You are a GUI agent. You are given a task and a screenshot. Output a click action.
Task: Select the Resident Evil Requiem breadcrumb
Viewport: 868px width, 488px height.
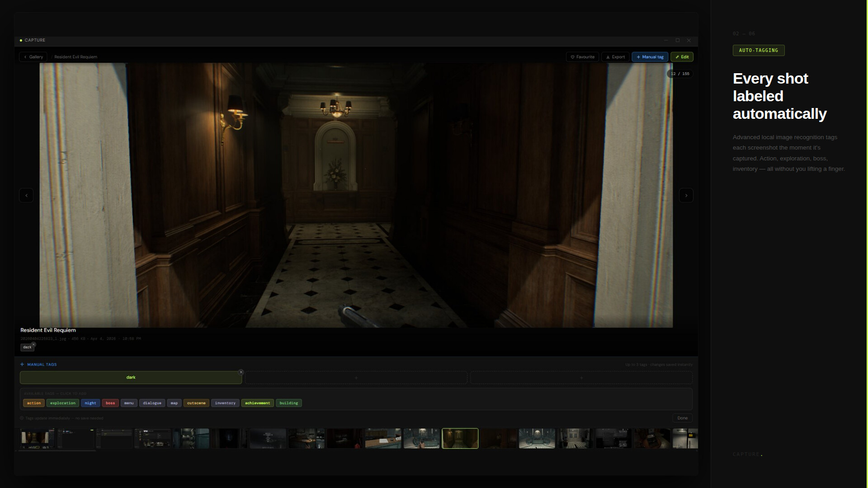(75, 57)
